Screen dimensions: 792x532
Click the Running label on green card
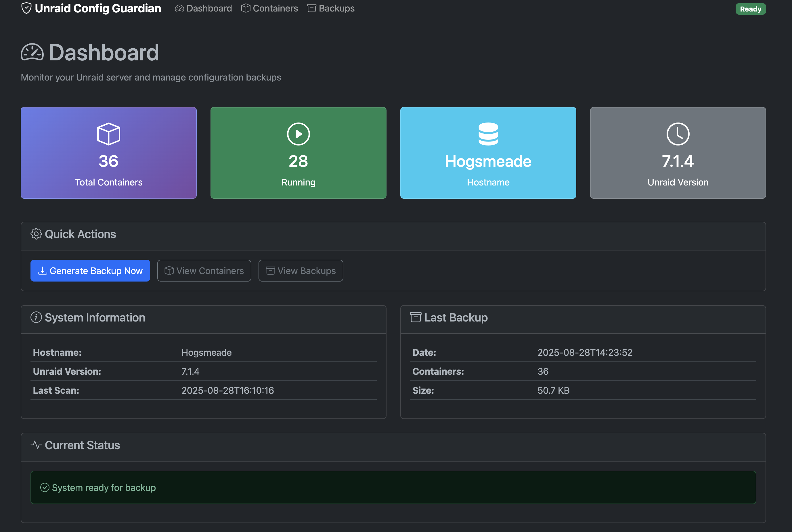pyautogui.click(x=298, y=182)
